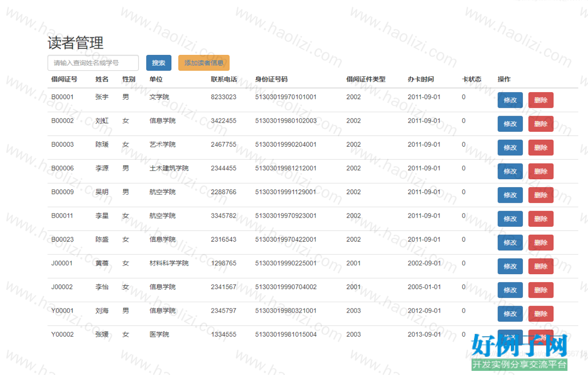Select ID number 51303019970923001

point(286,216)
